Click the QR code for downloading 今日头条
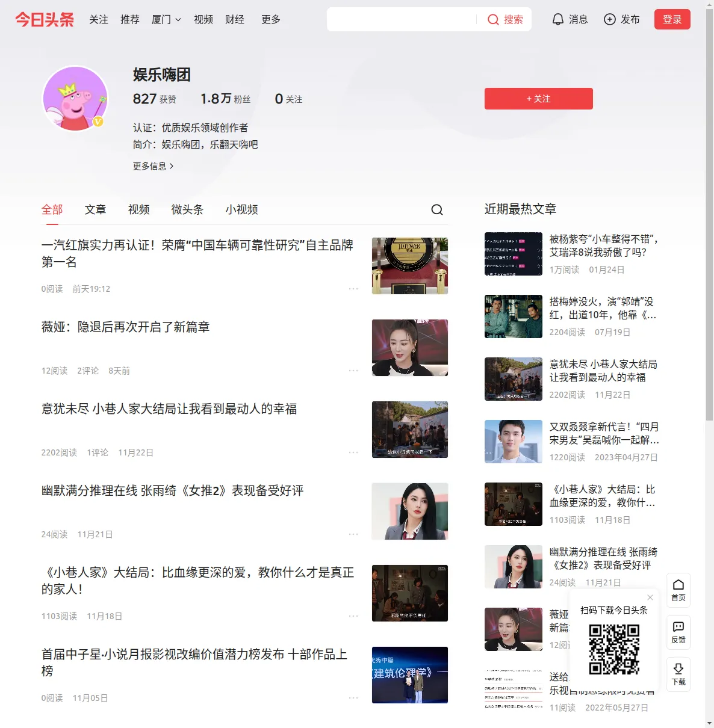 tap(614, 649)
